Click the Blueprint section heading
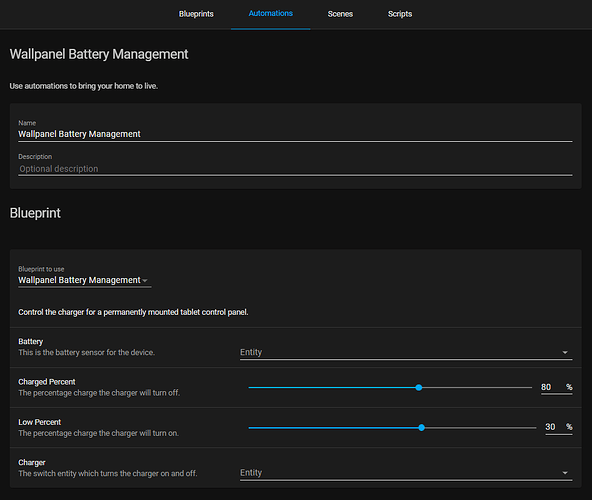 pyautogui.click(x=35, y=213)
